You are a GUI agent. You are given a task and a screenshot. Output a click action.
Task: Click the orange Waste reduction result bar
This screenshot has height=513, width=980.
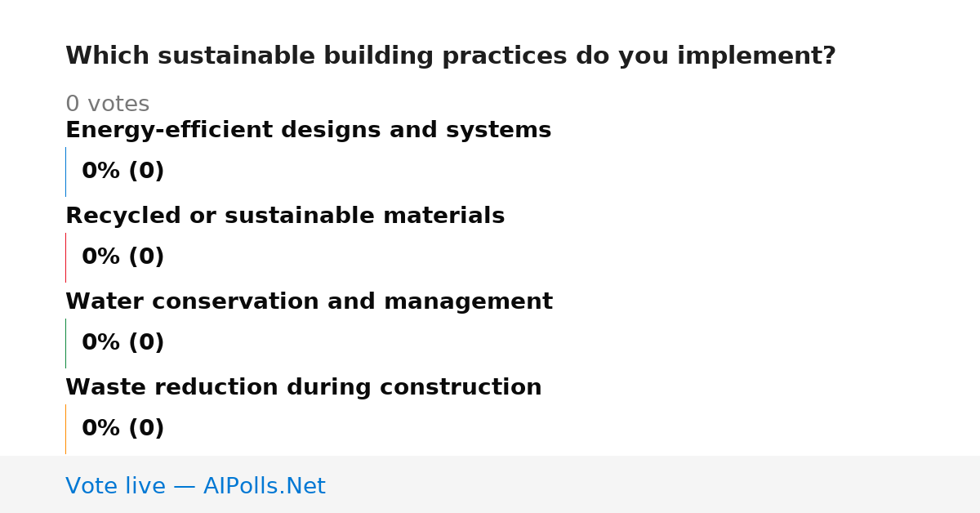(65, 429)
